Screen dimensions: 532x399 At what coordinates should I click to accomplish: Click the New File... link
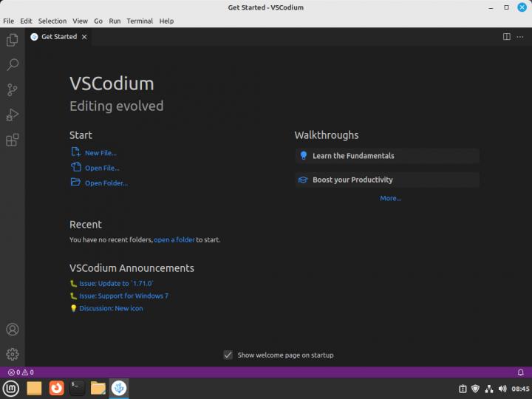(x=100, y=153)
